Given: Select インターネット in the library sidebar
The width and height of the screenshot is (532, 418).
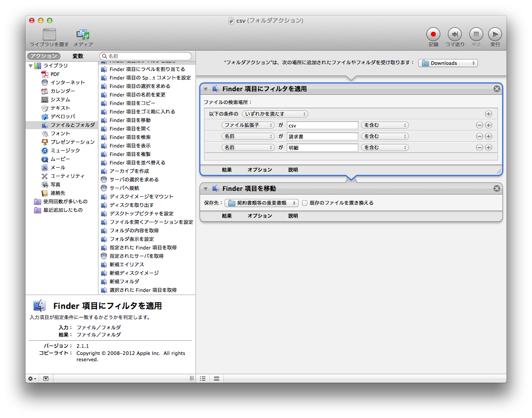Looking at the screenshot, I should pos(67,83).
